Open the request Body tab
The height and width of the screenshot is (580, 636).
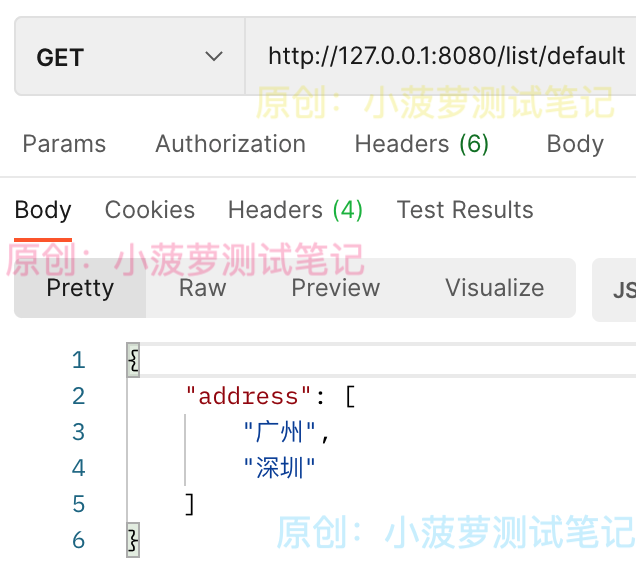(575, 144)
